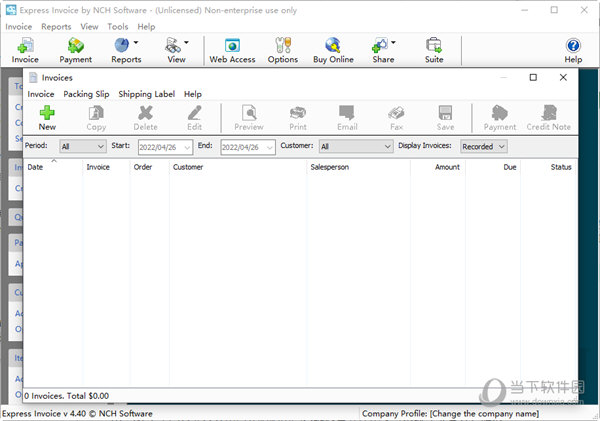Sort list by Invoice column header

tap(106, 167)
